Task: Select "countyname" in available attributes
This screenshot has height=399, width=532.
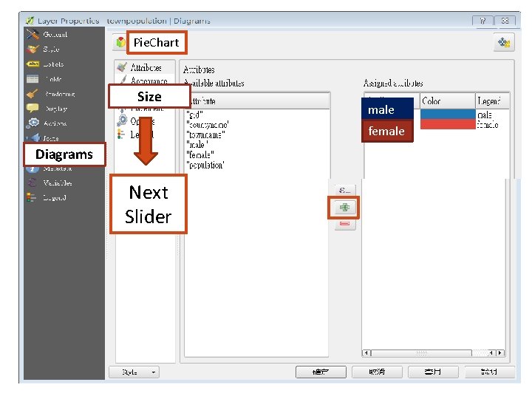Action: pos(208,125)
